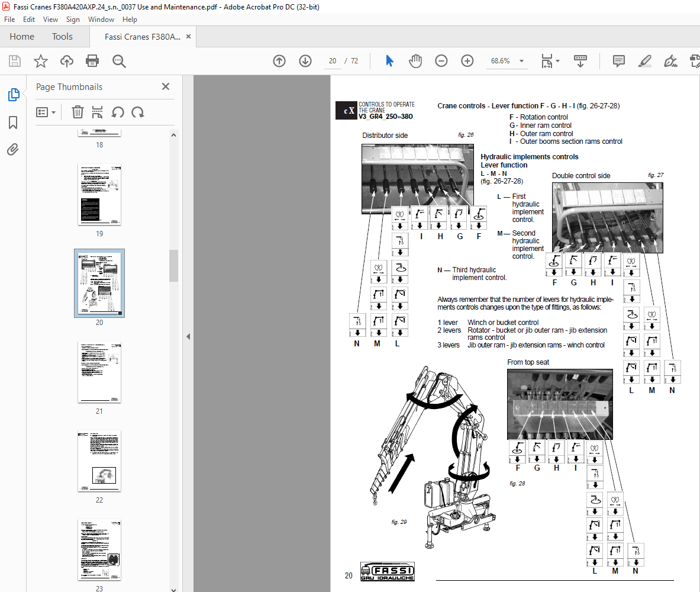Viewport: 700px width, 592px height.
Task: Open the scrolling mode tool
Action: [580, 61]
